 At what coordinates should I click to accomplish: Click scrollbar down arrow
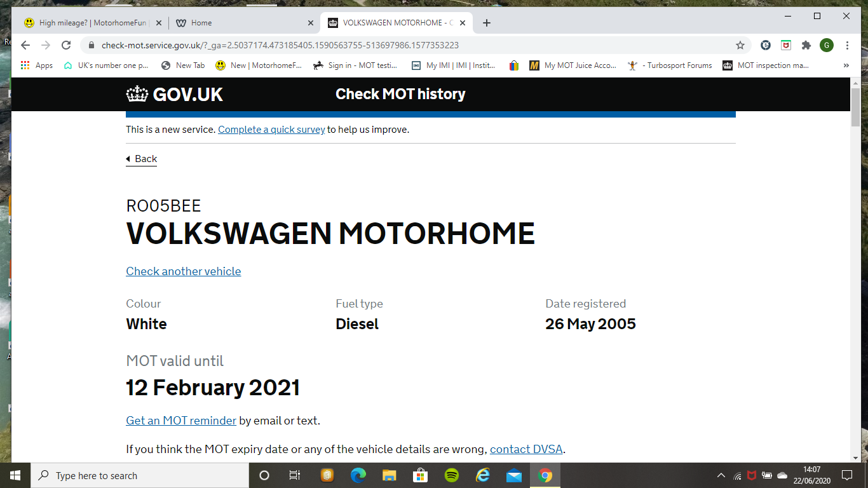coord(856,457)
